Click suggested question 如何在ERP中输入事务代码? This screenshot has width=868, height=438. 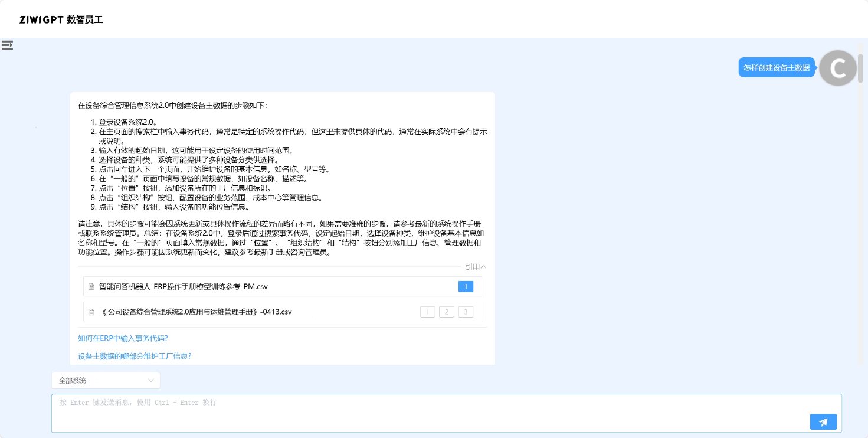pyautogui.click(x=123, y=338)
